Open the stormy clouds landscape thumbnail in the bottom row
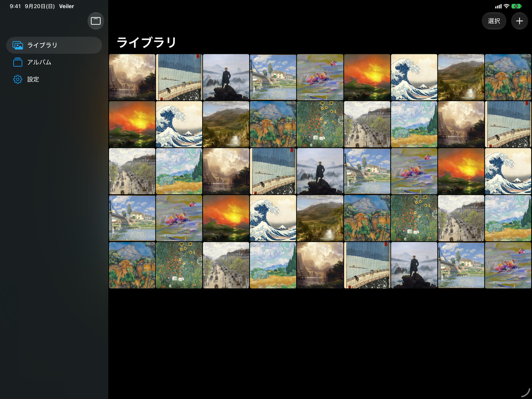532x399 pixels. [x=320, y=266]
